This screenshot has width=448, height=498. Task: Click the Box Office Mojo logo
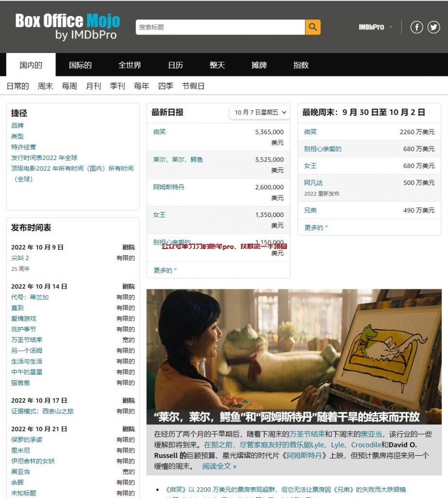(x=67, y=27)
